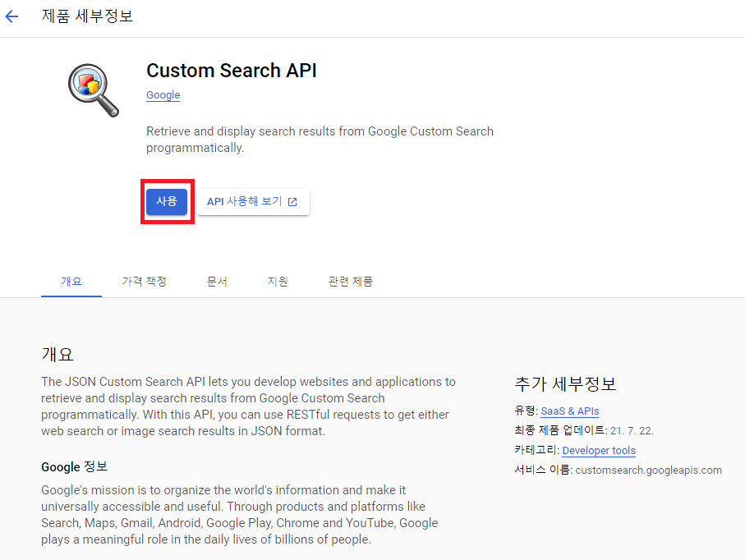Click the 'Google's mission is to organize' paragraph

click(x=240, y=515)
